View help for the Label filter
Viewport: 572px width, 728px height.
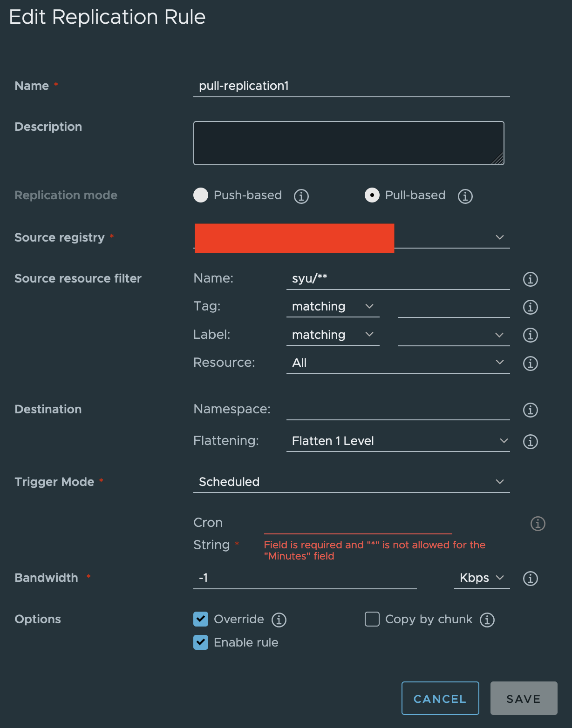pos(530,335)
